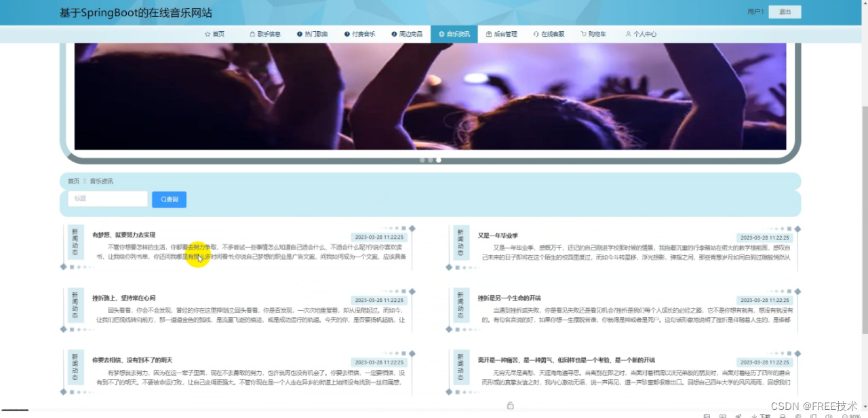The height and width of the screenshot is (418, 868).
Task: Click 新闻动态 tag beside 有梦想 article
Action: [75, 242]
